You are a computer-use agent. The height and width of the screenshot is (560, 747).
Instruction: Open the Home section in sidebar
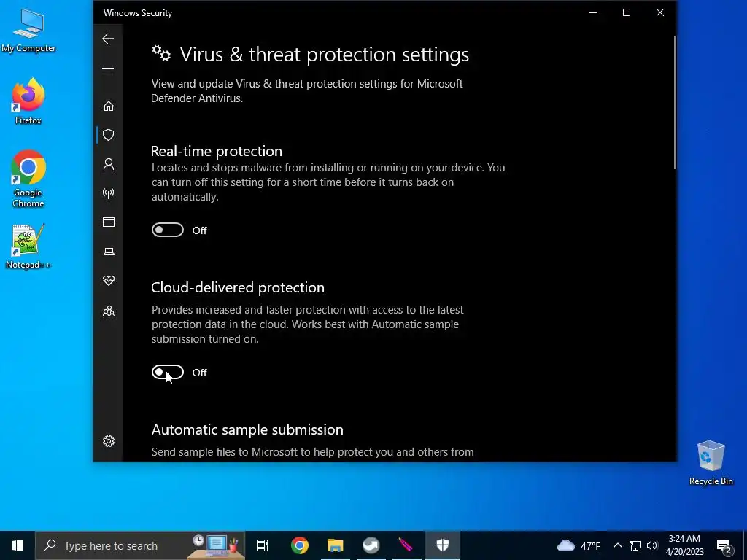109,106
